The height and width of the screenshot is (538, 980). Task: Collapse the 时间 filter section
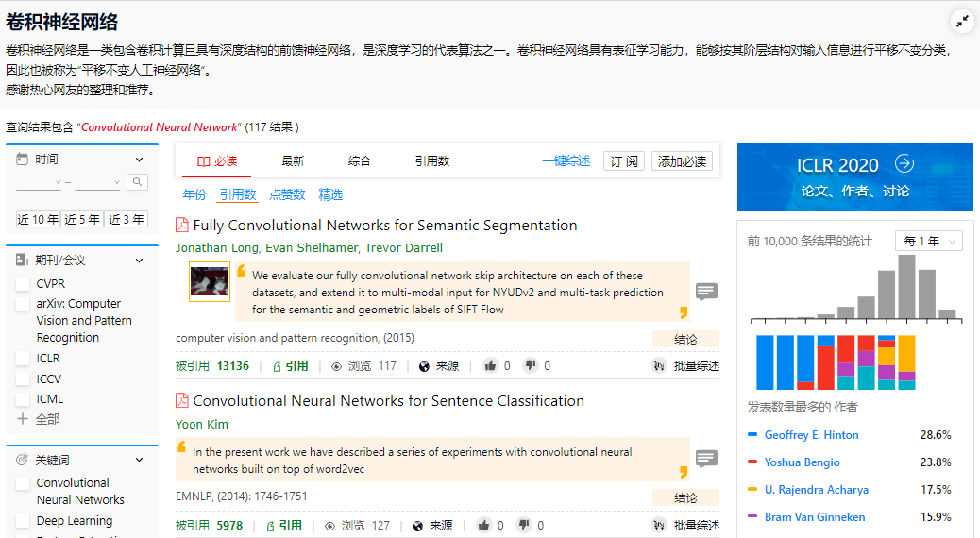(x=140, y=160)
